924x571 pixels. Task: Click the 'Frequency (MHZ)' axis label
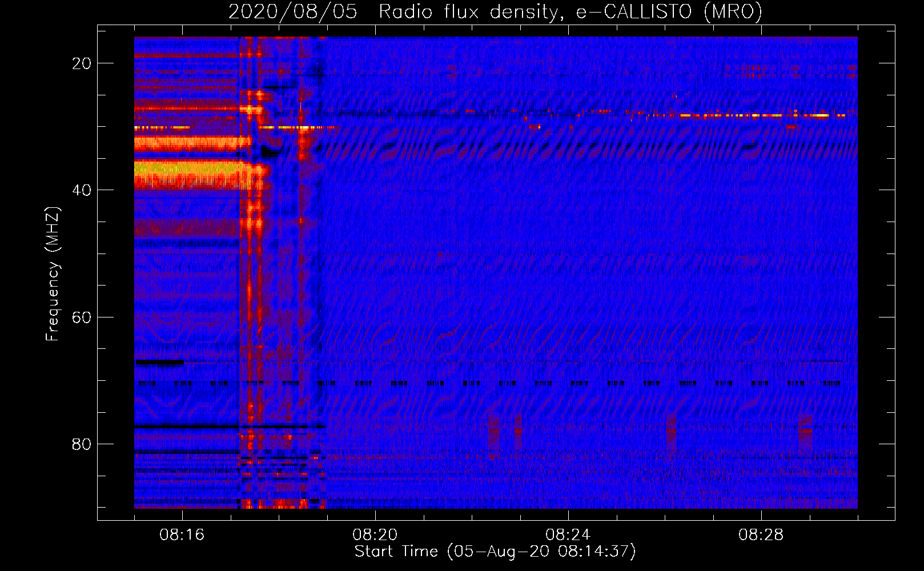pyautogui.click(x=52, y=274)
